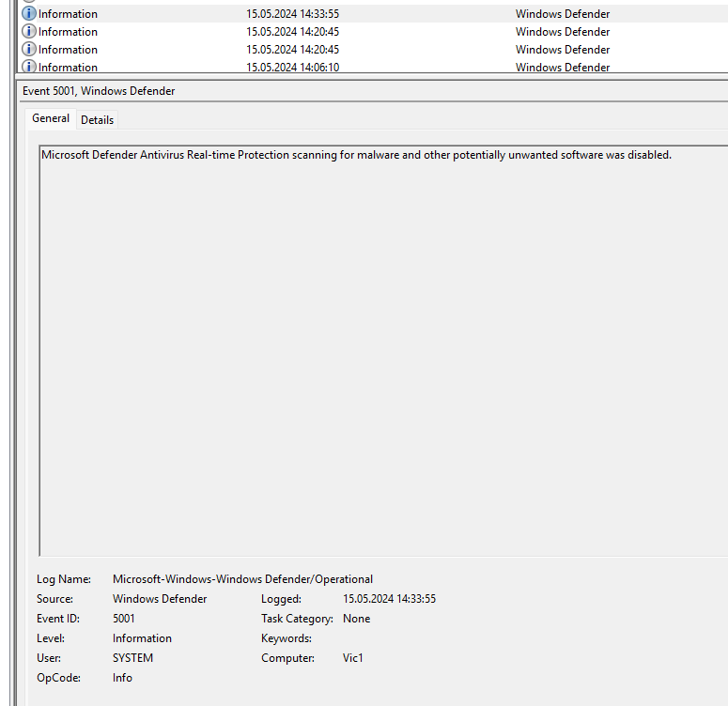Open the General tab
Image resolution: width=728 pixels, height=706 pixels.
[x=51, y=118]
